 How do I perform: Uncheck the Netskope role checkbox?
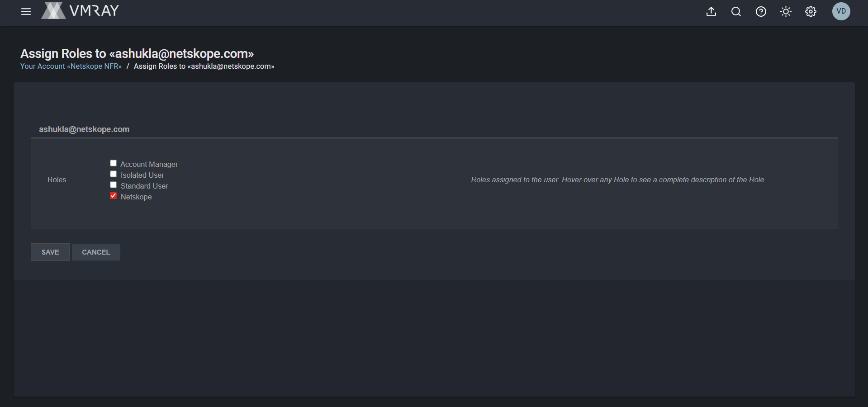click(113, 196)
